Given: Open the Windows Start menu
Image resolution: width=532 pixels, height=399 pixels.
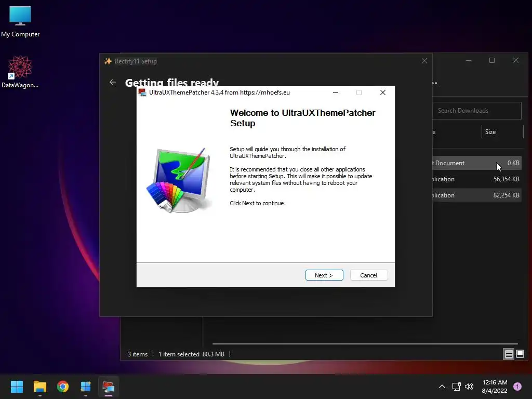Looking at the screenshot, I should pyautogui.click(x=17, y=387).
